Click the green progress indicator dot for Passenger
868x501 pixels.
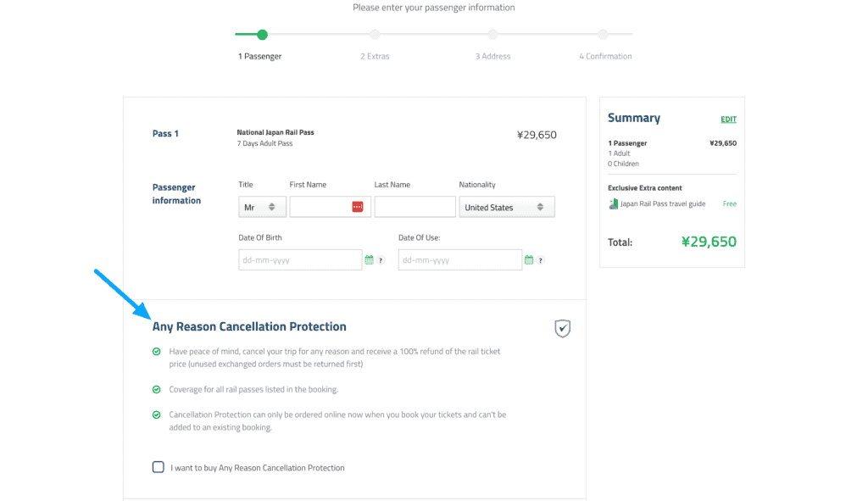(x=263, y=35)
